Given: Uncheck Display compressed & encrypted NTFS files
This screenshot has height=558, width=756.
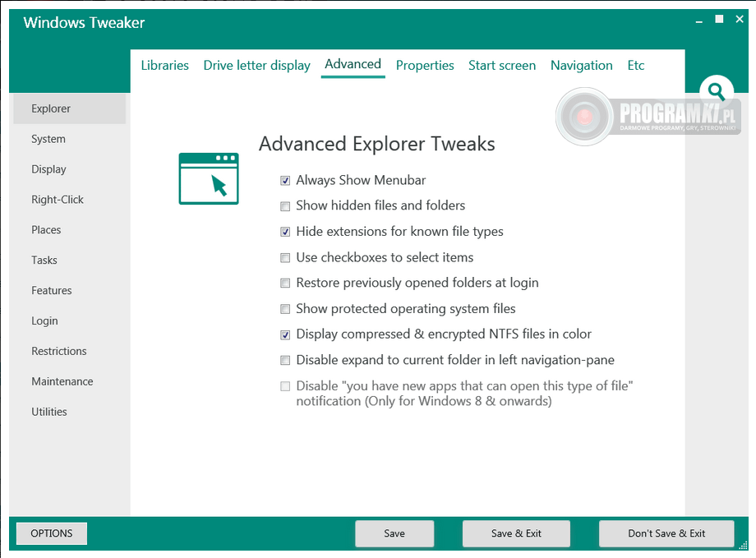Looking at the screenshot, I should pos(285,334).
